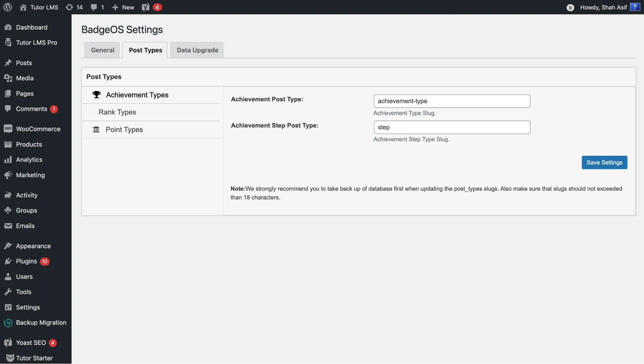Click the Comments sidebar icon
This screenshot has height=364, width=644.
(8, 109)
